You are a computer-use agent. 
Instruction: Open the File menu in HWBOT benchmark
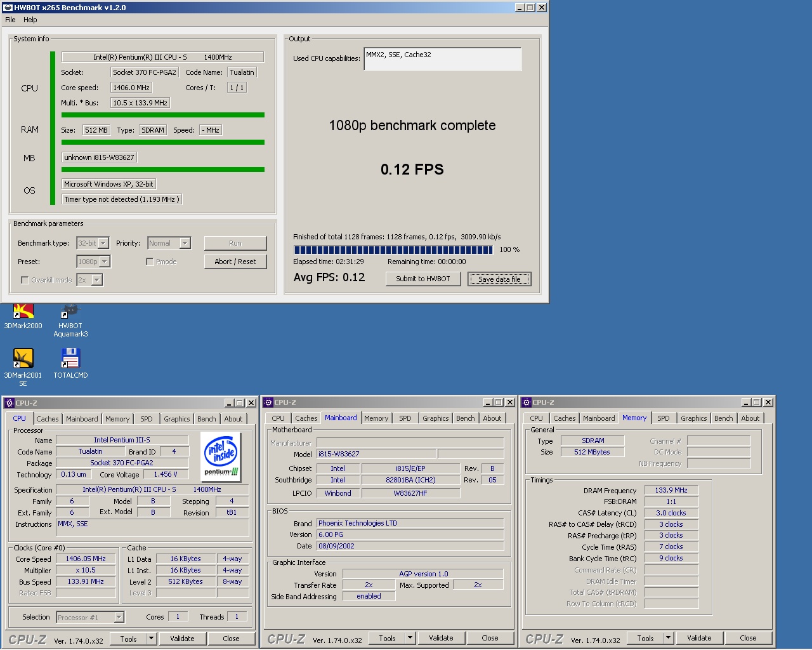tap(11, 20)
